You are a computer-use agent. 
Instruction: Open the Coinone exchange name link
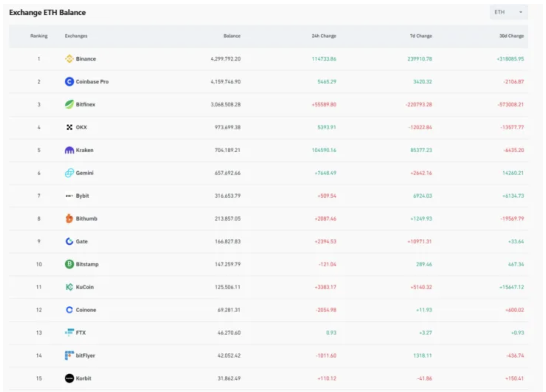click(x=86, y=310)
